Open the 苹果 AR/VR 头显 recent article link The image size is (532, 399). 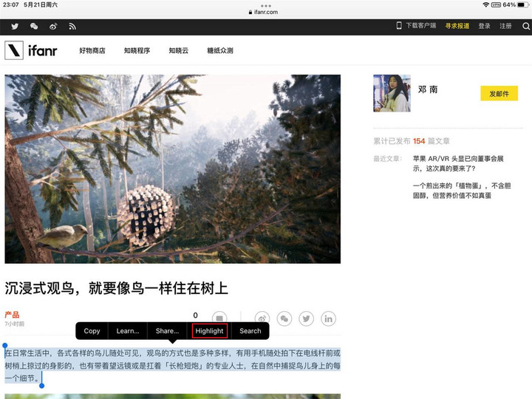pyautogui.click(x=458, y=163)
